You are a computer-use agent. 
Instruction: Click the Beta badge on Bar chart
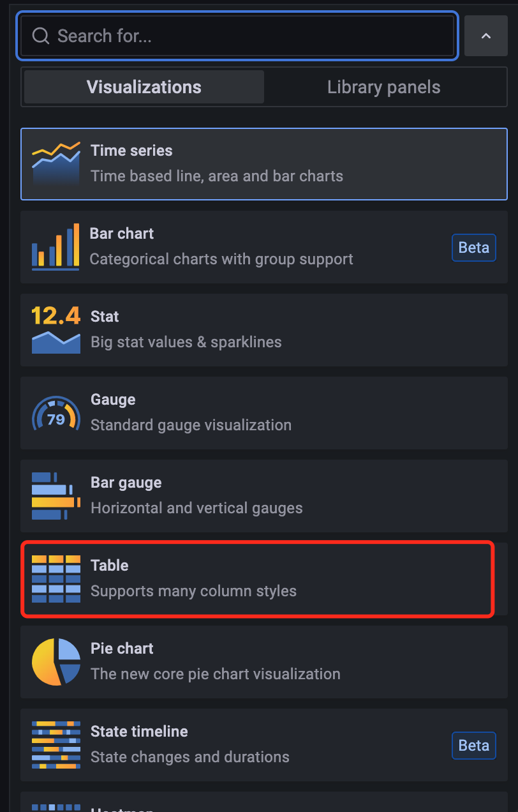tap(474, 248)
